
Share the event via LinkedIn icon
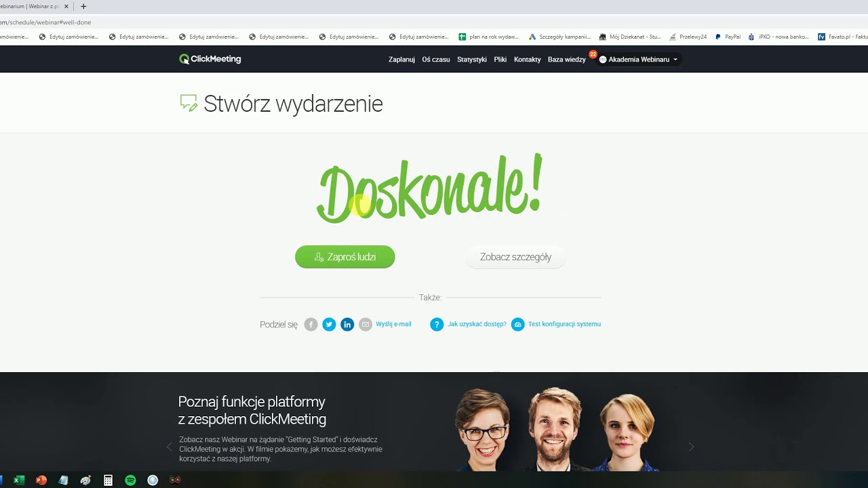(x=347, y=325)
